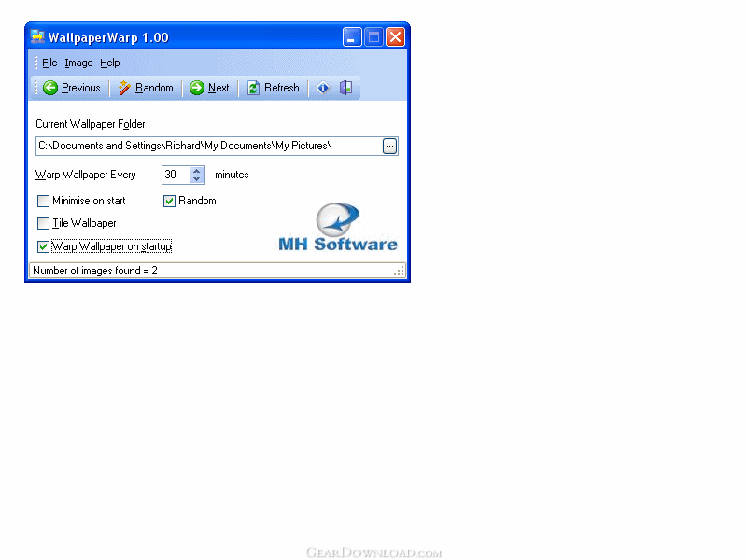The image size is (747, 560).
Task: Enable Minimise on start checkbox
Action: (x=44, y=201)
